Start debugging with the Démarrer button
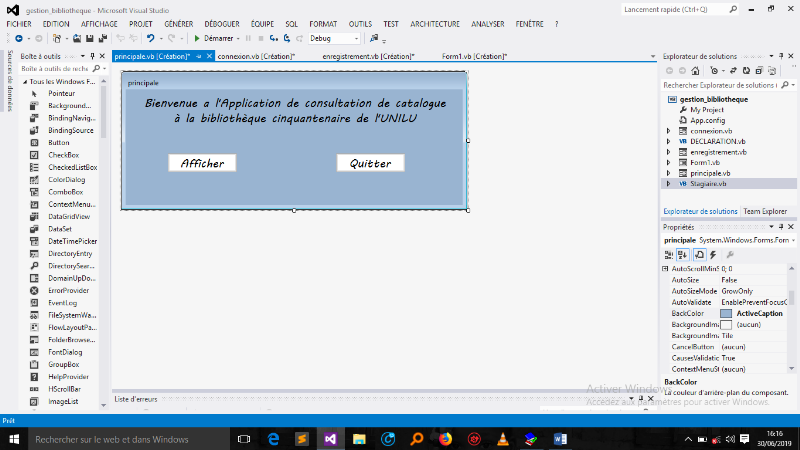The width and height of the screenshot is (800, 450). [213, 38]
